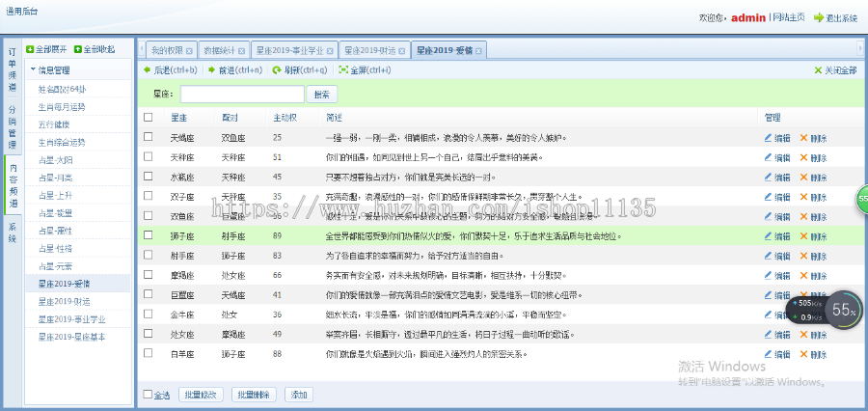Close the 数据统计 tab with its X
The width and height of the screenshot is (868, 411).
click(241, 51)
